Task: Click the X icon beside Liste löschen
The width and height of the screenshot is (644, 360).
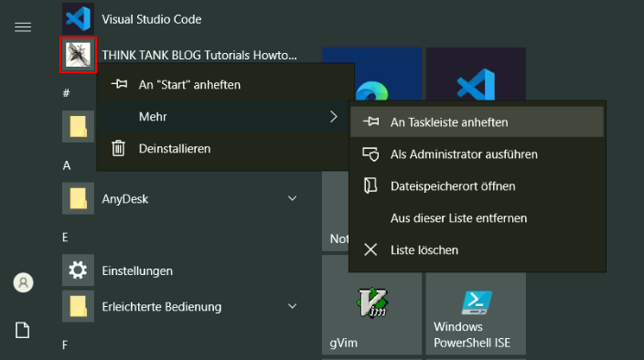Action: pyautogui.click(x=370, y=249)
